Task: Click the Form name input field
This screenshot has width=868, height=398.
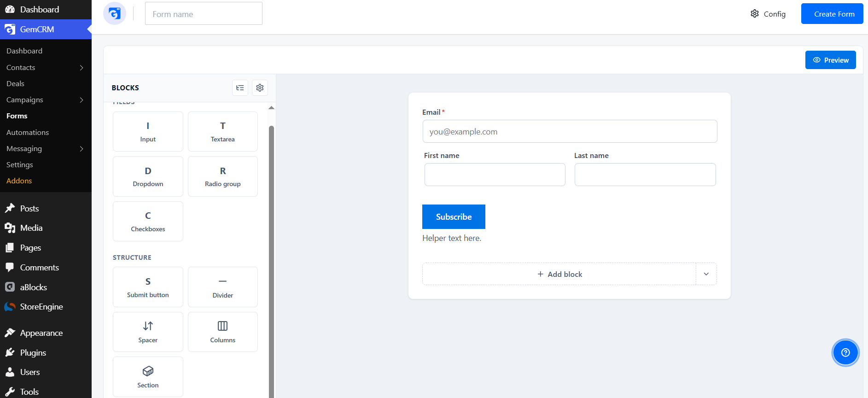Action: [204, 14]
